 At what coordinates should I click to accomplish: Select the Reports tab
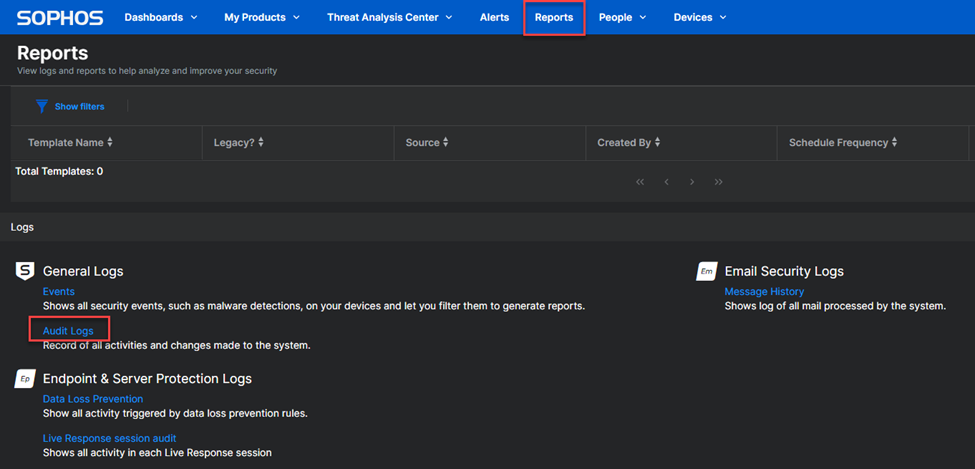pyautogui.click(x=554, y=17)
